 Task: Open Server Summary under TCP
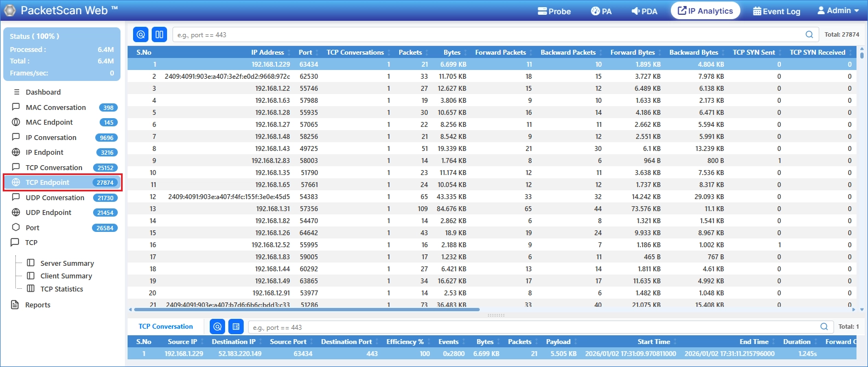click(x=67, y=263)
